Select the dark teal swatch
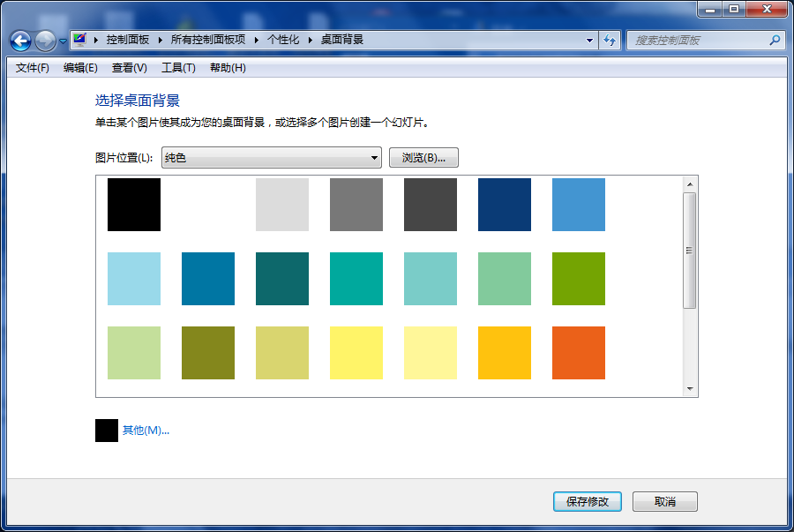This screenshot has height=532, width=794. pyautogui.click(x=282, y=279)
